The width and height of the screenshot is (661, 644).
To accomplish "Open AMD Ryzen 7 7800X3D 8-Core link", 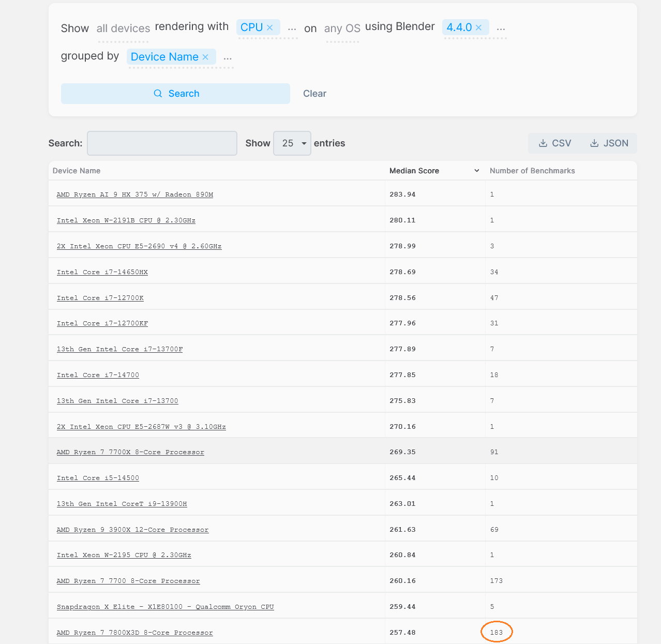I will tap(134, 633).
